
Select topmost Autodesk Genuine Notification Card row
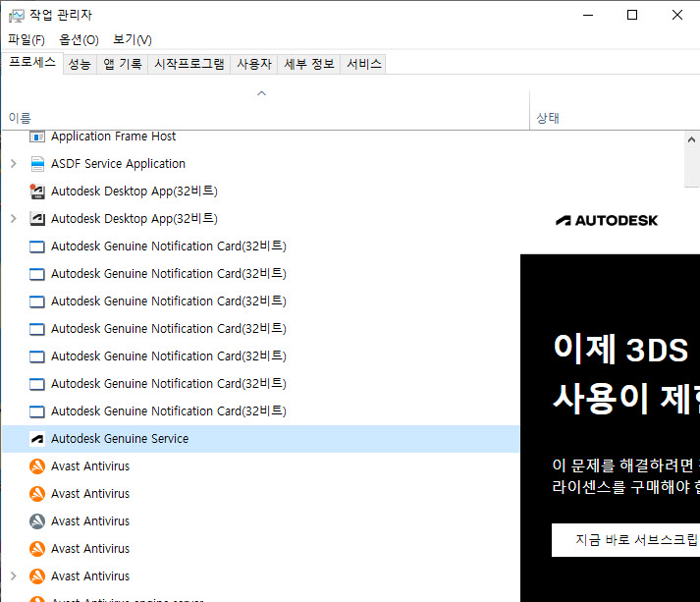point(261,246)
